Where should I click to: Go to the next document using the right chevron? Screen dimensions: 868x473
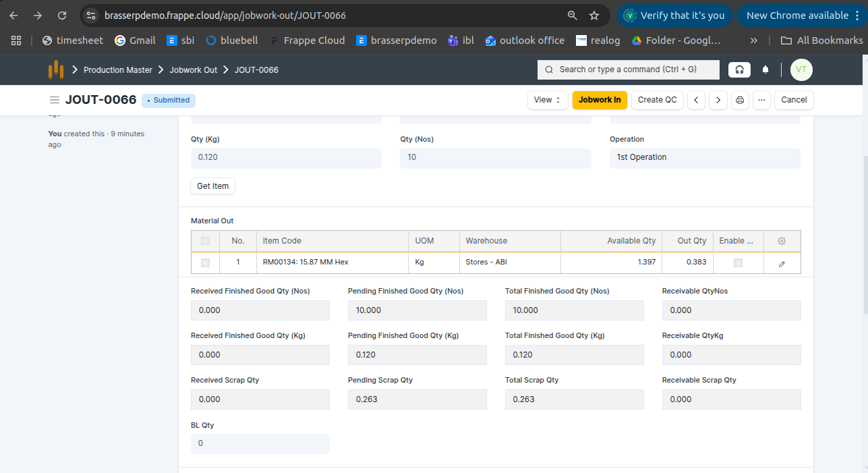click(718, 100)
